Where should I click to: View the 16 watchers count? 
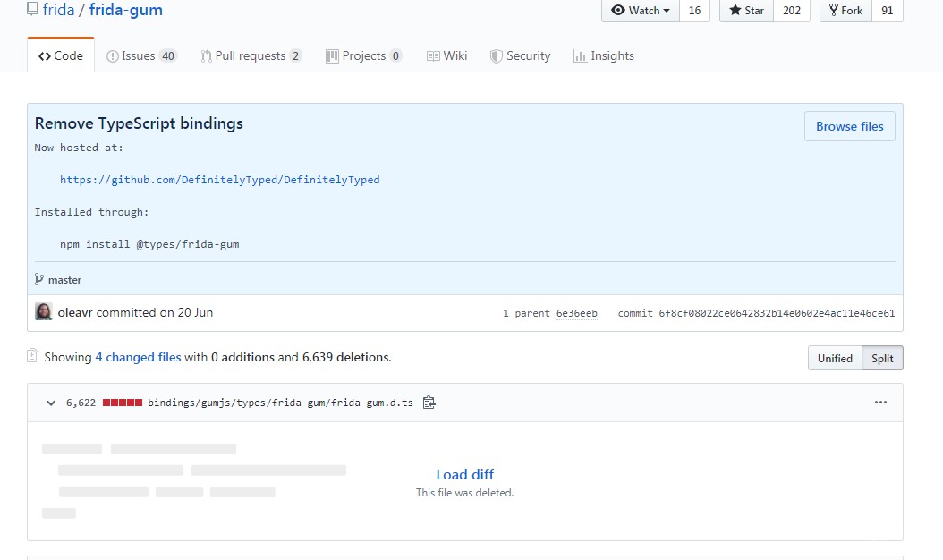pyautogui.click(x=694, y=10)
